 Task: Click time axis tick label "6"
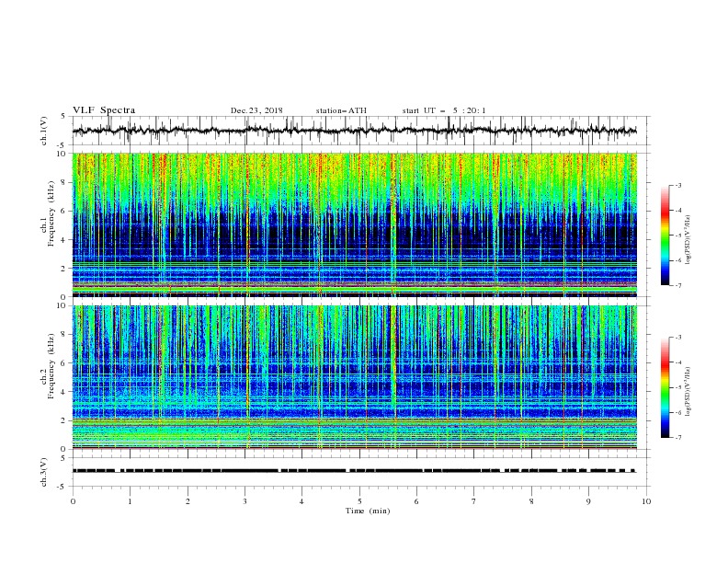click(416, 501)
